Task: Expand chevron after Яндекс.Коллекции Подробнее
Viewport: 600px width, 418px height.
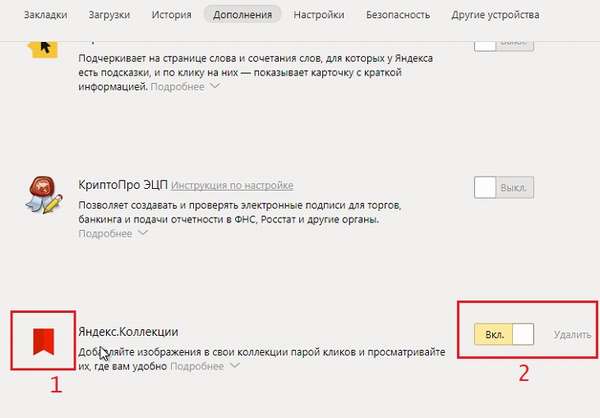Action: point(235,365)
